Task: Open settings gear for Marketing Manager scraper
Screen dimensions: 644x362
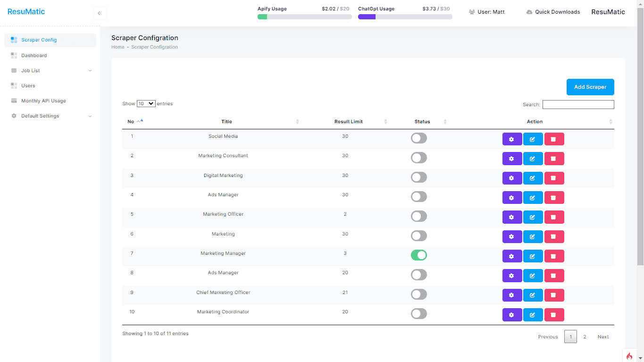Action: pyautogui.click(x=512, y=256)
